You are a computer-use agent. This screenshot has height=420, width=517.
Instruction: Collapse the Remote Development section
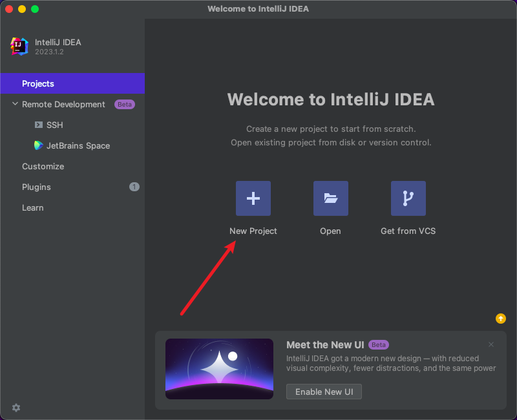(x=15, y=104)
